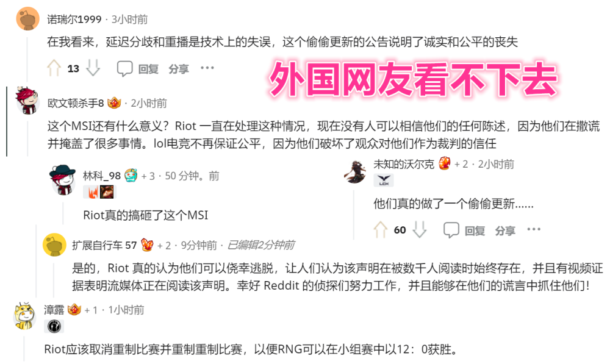The height and width of the screenshot is (364, 610).
Task: Click LCK flair under 未知的沃尔克
Action: click(384, 180)
